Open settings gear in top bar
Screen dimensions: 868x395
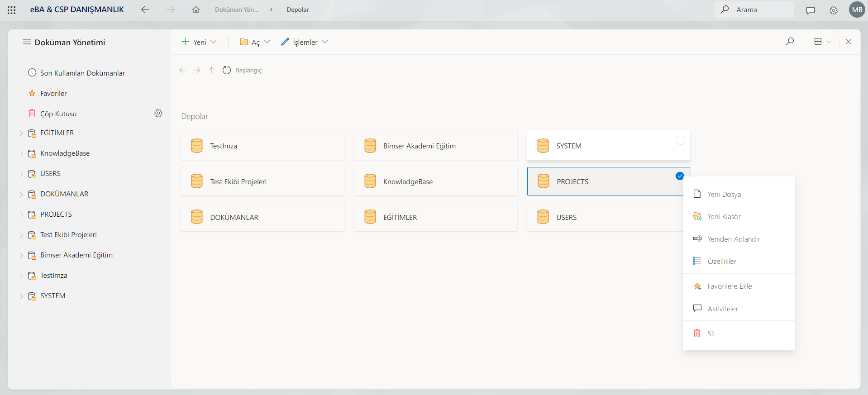834,10
